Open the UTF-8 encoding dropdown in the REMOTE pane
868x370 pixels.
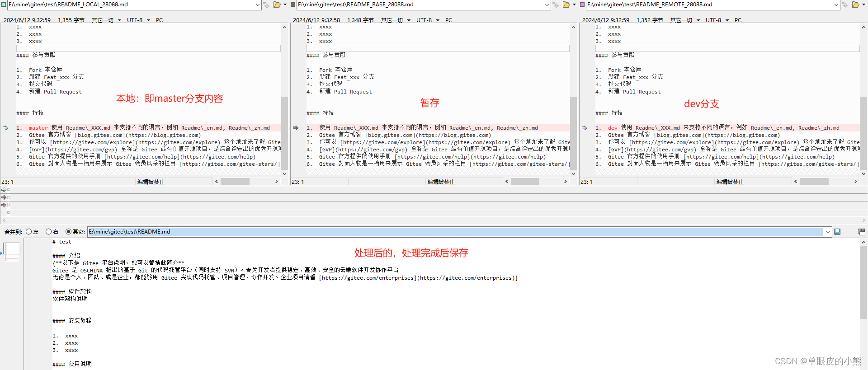tap(717, 20)
